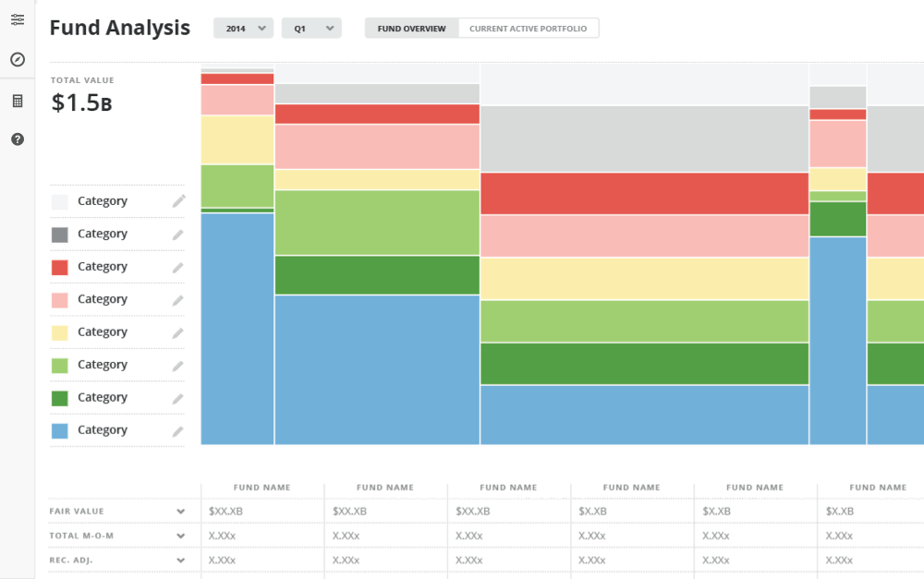The width and height of the screenshot is (924, 579).
Task: Click the light green segment of the second bar
Action: [377, 223]
